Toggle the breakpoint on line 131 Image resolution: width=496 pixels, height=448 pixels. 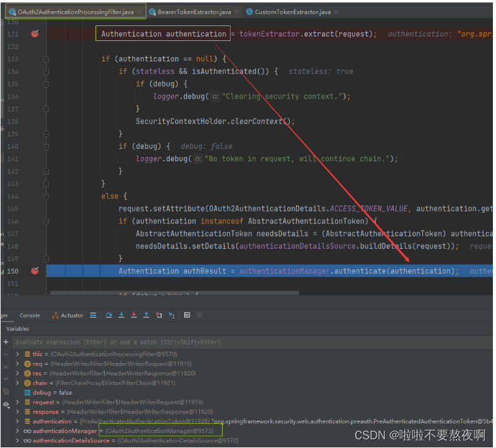[x=35, y=34]
